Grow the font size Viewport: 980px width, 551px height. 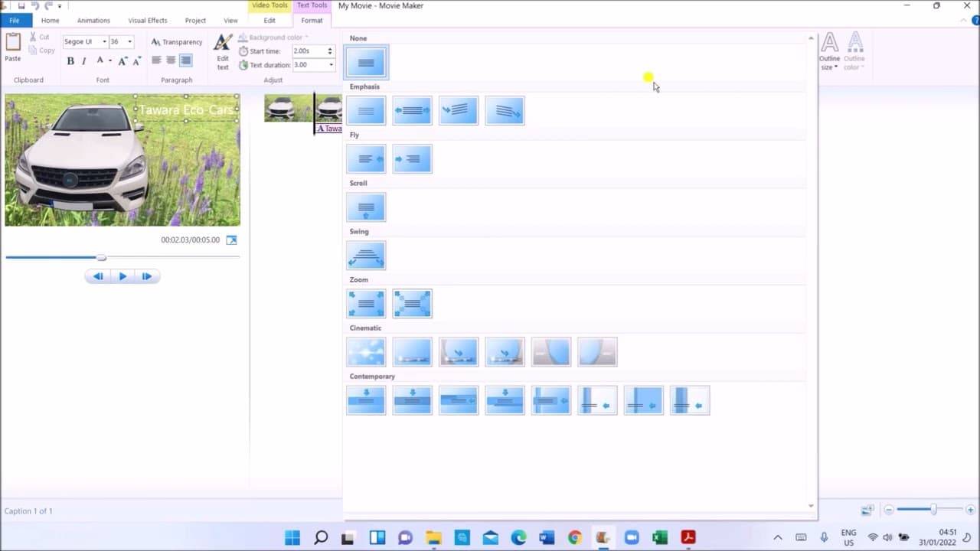(x=122, y=60)
